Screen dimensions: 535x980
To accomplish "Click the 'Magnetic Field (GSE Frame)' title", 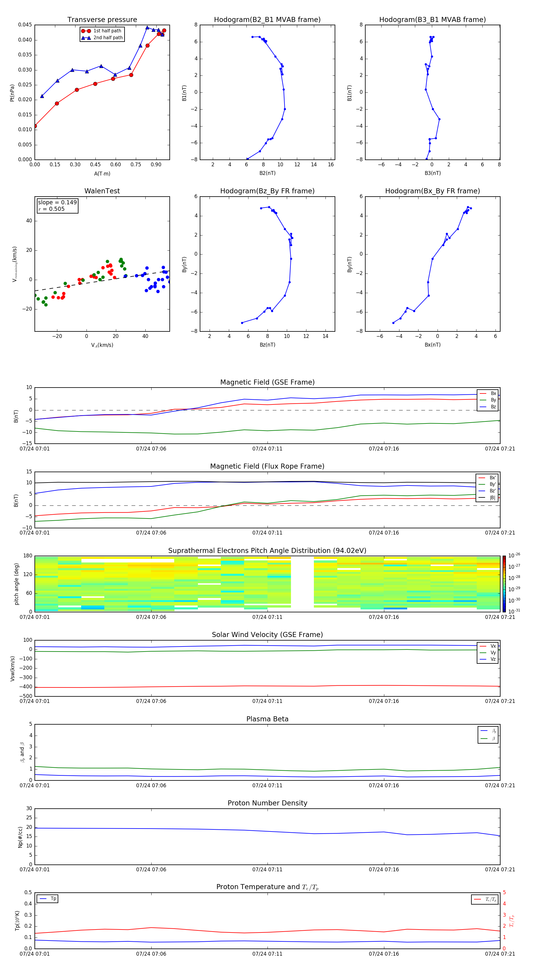I will point(267,382).
